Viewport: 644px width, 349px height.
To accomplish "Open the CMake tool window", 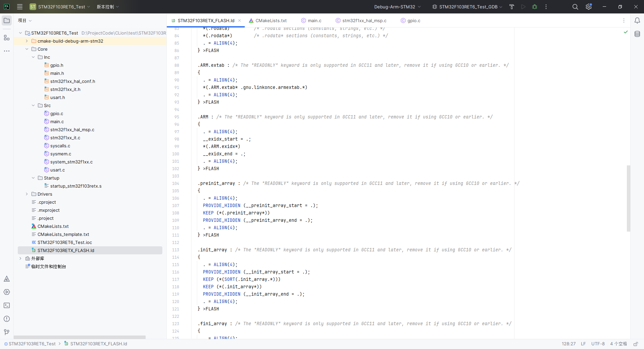I will click(x=7, y=279).
